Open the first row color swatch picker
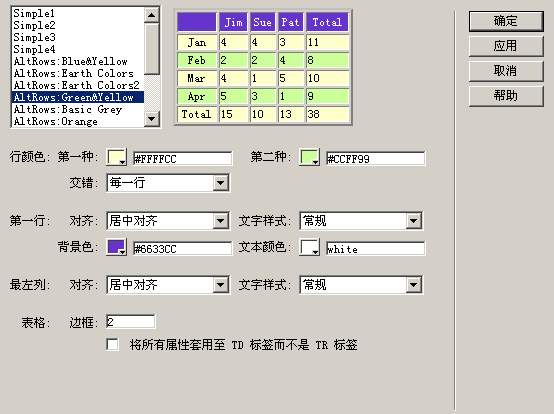 tap(117, 158)
